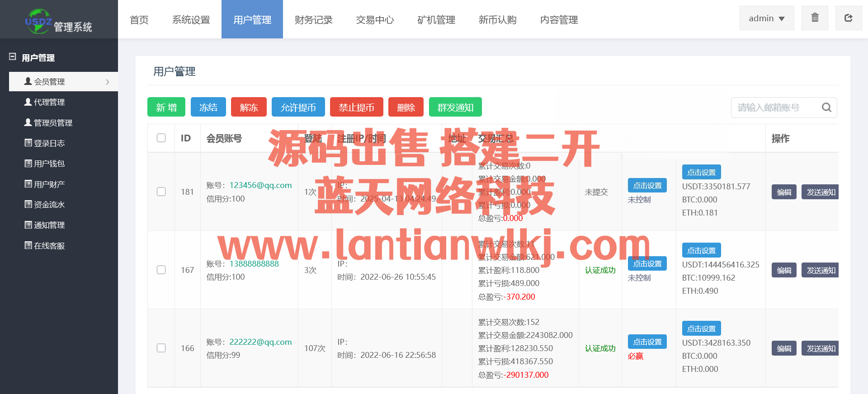Screen dimensions: 868x394
Task: Expand the 会员管理 chevron arrow
Action: (108, 82)
